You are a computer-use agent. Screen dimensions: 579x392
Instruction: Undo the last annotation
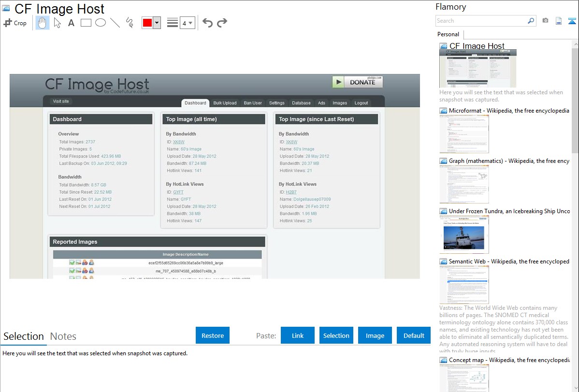tap(207, 23)
